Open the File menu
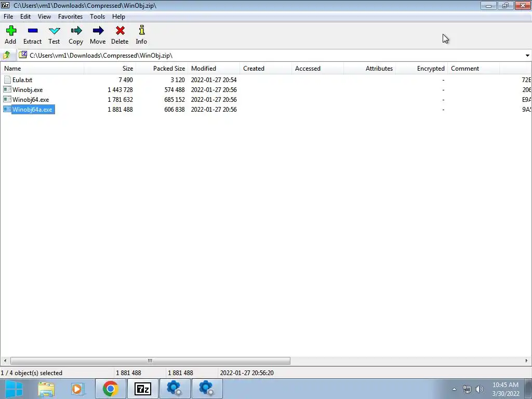Image resolution: width=532 pixels, height=399 pixels. 8,16
